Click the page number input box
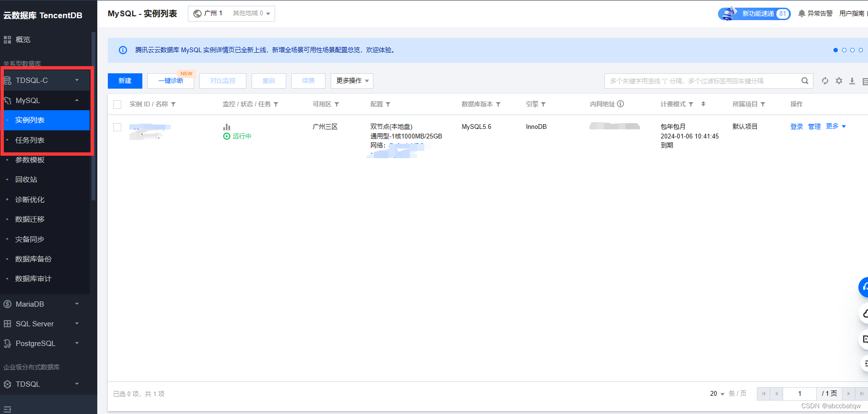Image resolution: width=868 pixels, height=414 pixels. click(799, 394)
